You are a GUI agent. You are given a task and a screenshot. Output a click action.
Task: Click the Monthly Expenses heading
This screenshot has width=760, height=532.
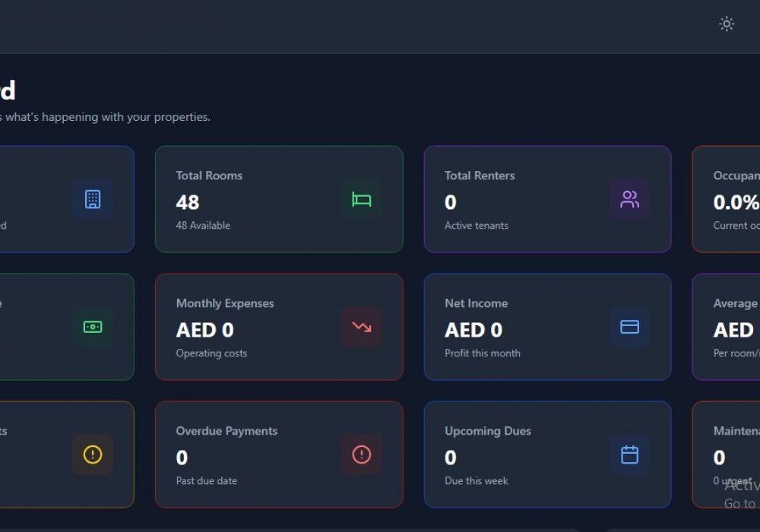pos(225,303)
